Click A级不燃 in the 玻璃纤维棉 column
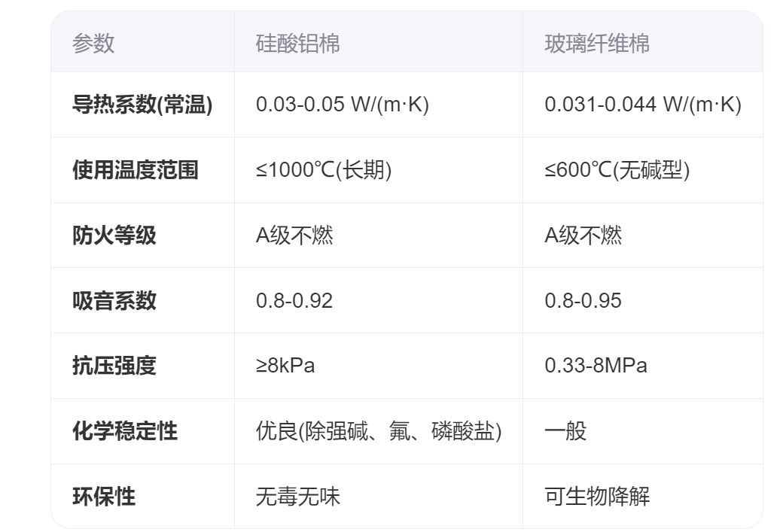Image resolution: width=783 pixels, height=532 pixels. 583,236
